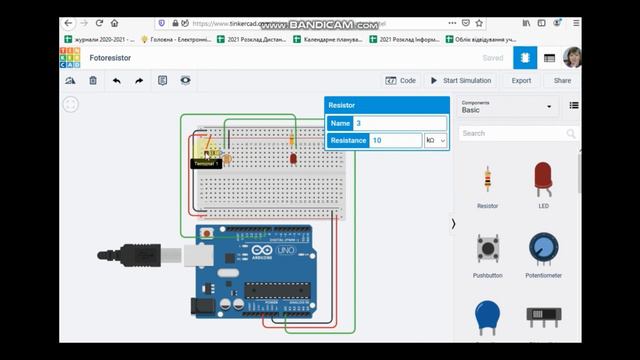Image resolution: width=640 pixels, height=360 pixels.
Task: Undo the last action
Action: pos(117,81)
